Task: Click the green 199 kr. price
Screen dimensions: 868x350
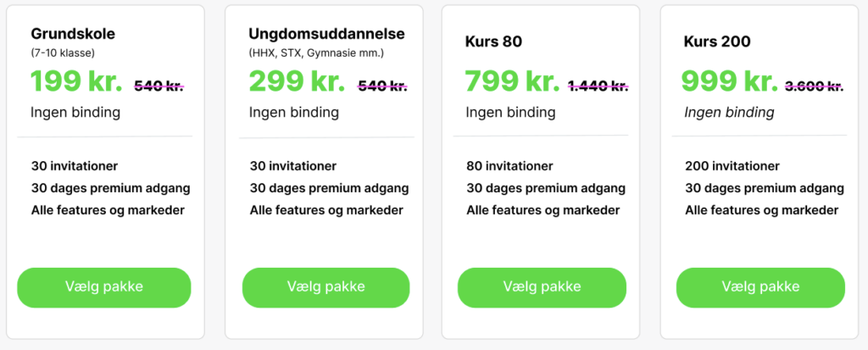Action: (x=76, y=81)
